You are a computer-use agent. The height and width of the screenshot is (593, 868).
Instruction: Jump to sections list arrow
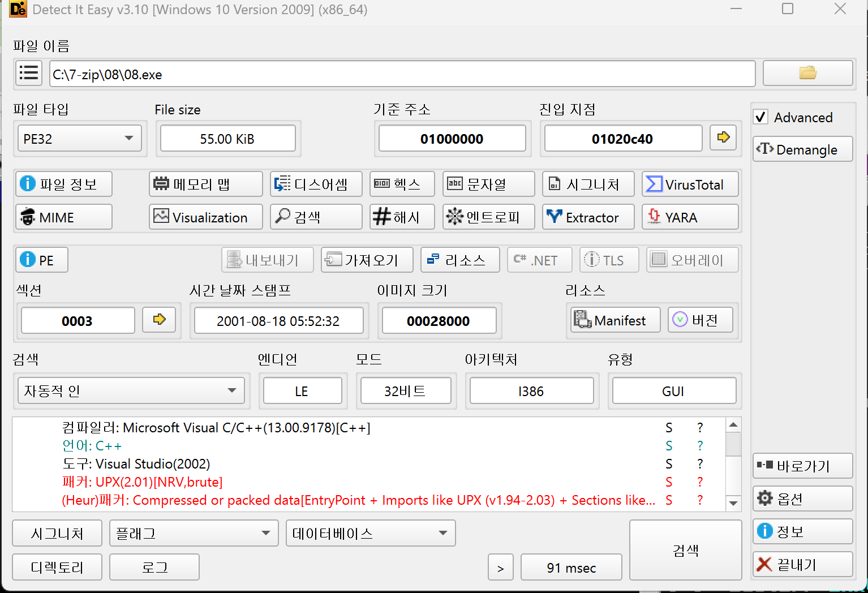pos(159,320)
